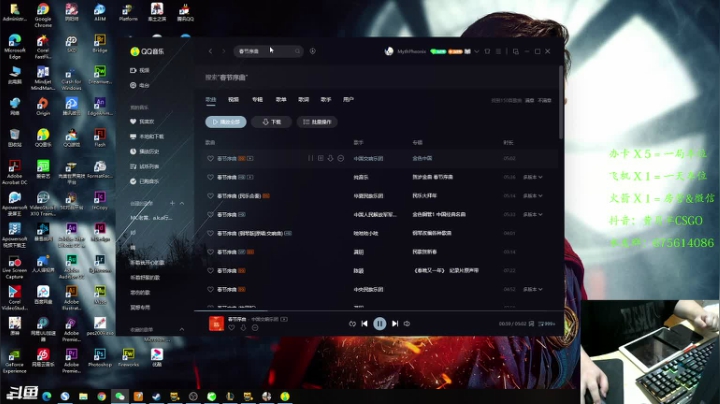Open the WeChat icon in the taskbar
The width and height of the screenshot is (720, 404).
(x=120, y=396)
